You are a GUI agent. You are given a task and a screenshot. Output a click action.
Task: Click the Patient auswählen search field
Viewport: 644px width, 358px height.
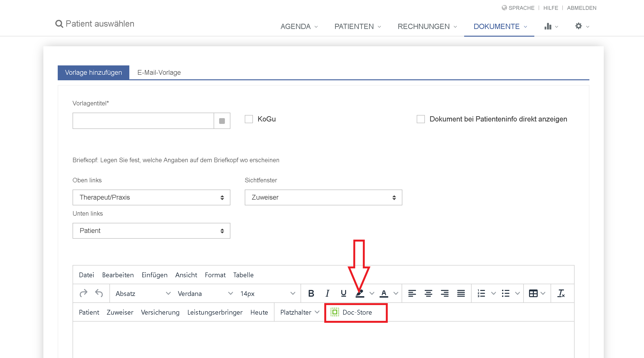point(100,24)
